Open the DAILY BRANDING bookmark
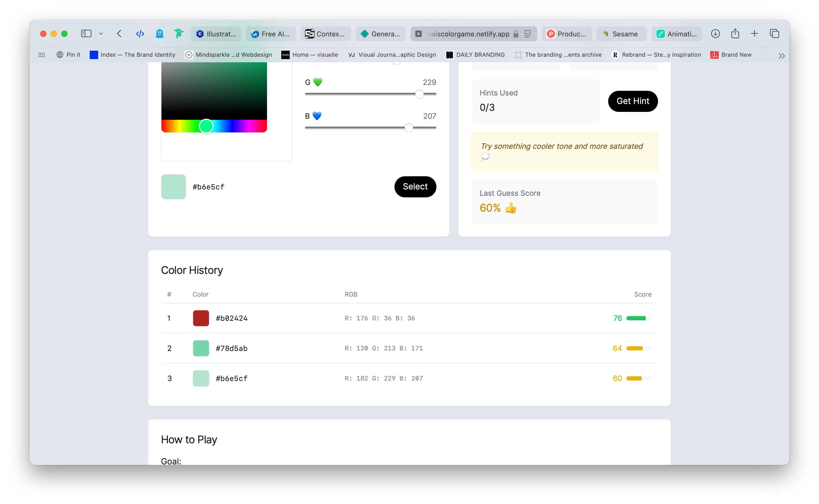This screenshot has width=819, height=504. coord(475,55)
